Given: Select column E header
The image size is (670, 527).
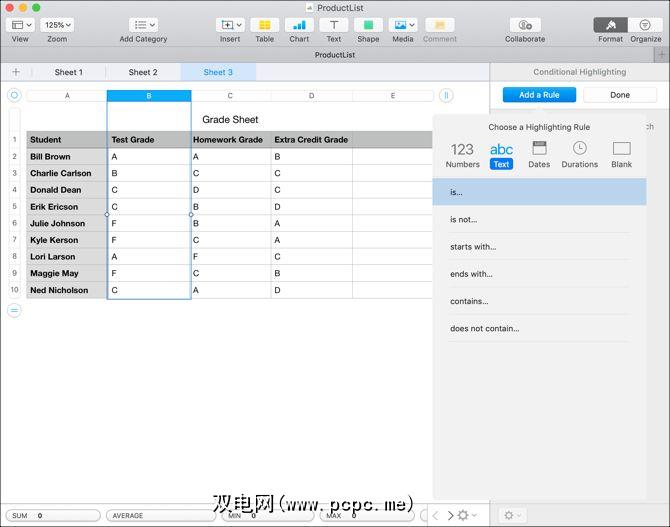Looking at the screenshot, I should (x=393, y=96).
